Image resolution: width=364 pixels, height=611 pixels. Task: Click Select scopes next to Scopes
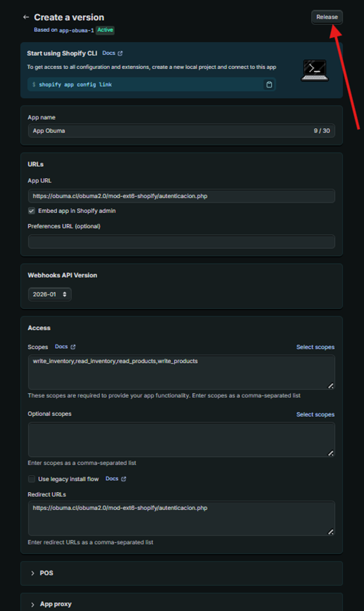coord(315,347)
